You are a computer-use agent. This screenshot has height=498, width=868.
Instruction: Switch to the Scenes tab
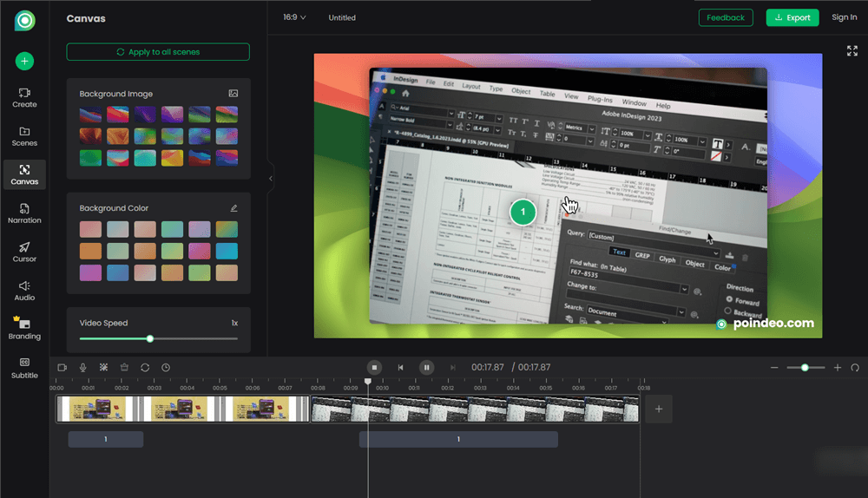pyautogui.click(x=24, y=136)
